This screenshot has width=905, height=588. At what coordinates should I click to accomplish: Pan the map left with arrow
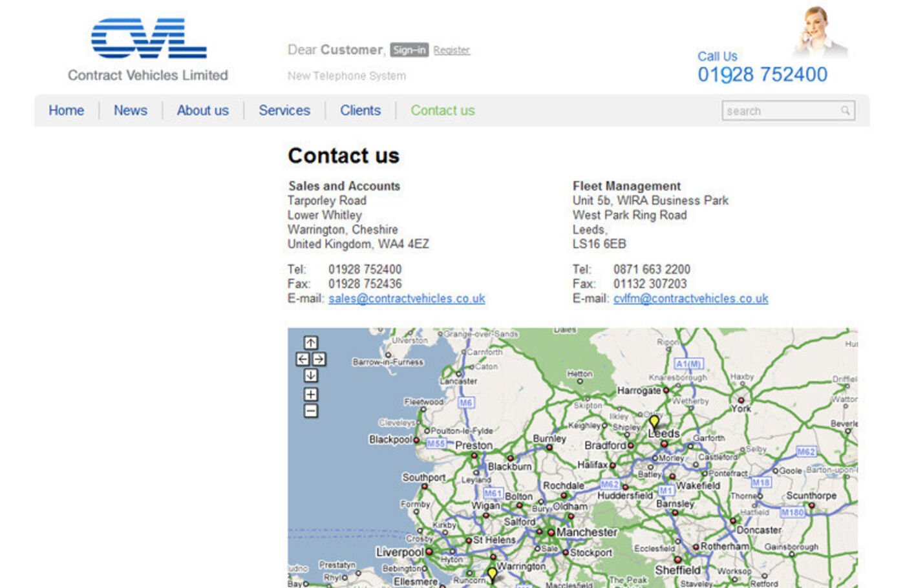tap(303, 359)
